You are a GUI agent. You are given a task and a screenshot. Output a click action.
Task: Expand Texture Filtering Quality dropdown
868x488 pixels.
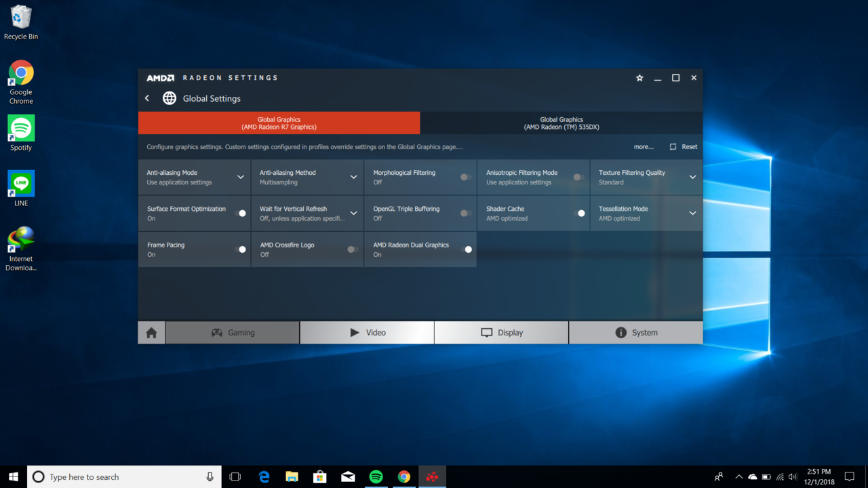[x=692, y=178]
